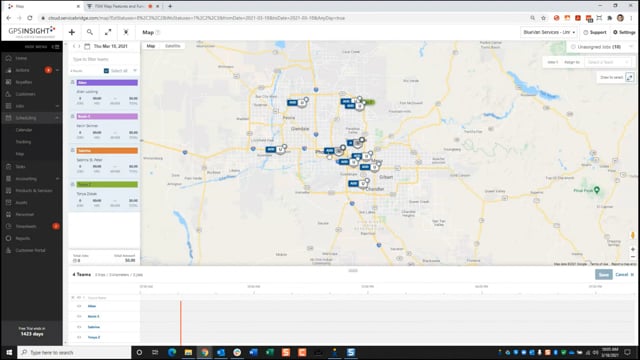
Task: Open Customers in sidebar
Action: [x=25, y=94]
